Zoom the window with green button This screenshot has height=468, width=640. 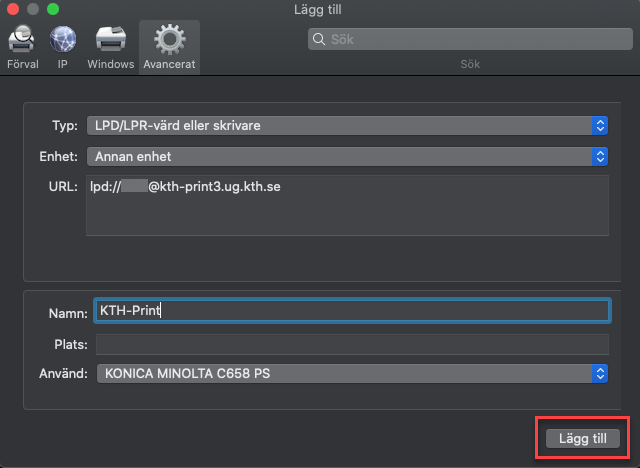[x=52, y=9]
